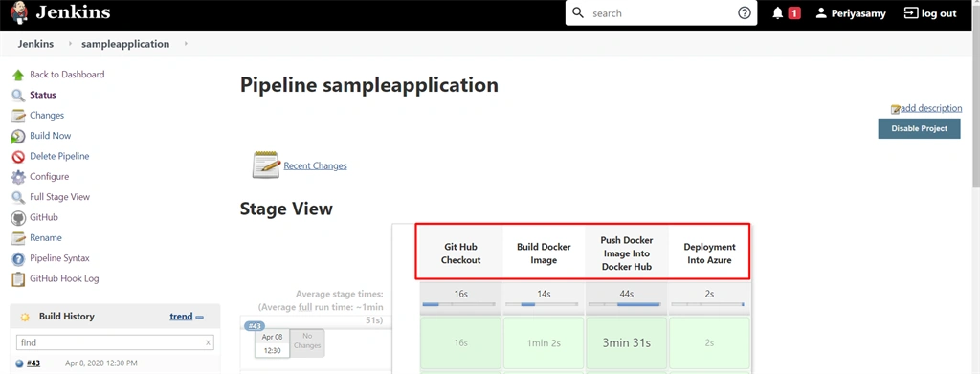Viewport: 980px width, 374px height.
Task: Click the Status magnifier icon
Action: (18, 96)
